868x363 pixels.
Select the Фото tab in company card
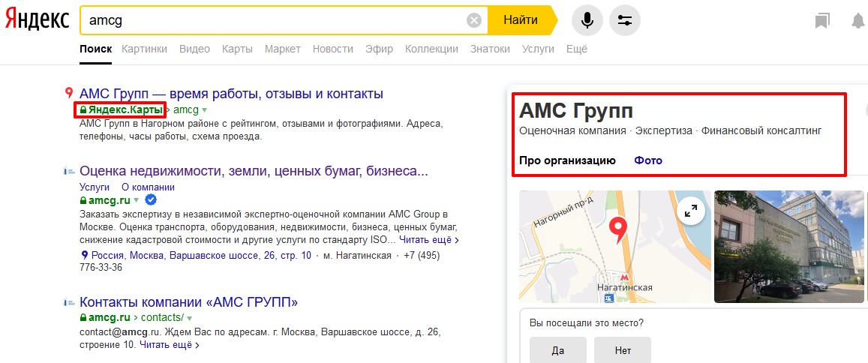click(x=648, y=160)
